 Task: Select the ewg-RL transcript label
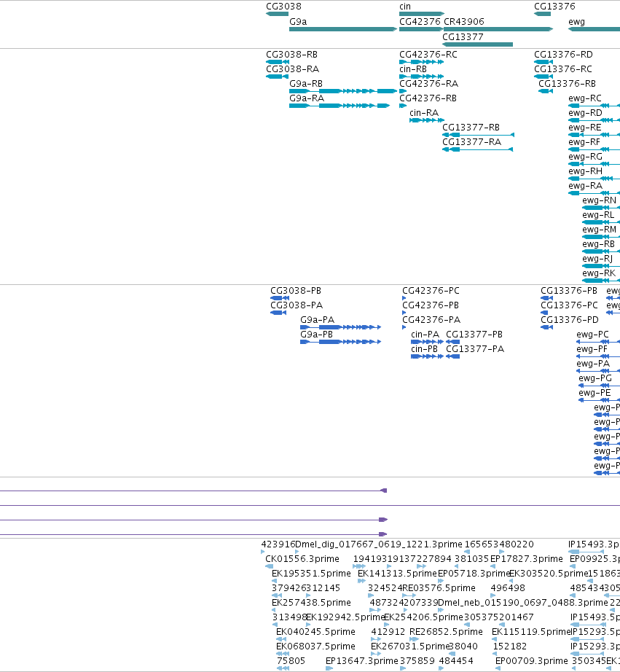pos(598,215)
